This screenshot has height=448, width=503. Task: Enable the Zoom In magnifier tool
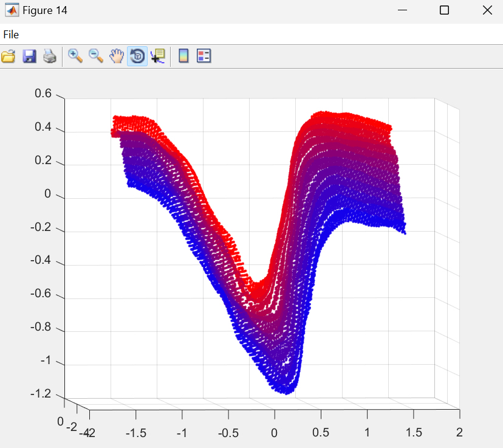75,57
